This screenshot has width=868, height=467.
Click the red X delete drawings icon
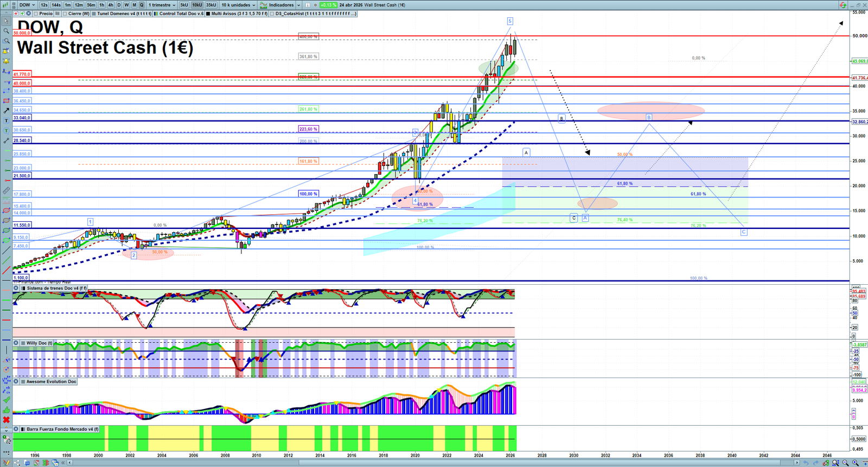[x=7, y=420]
